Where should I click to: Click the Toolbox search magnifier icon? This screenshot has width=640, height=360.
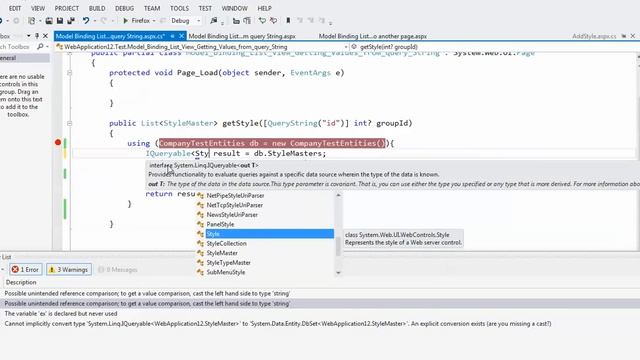pos(40,47)
